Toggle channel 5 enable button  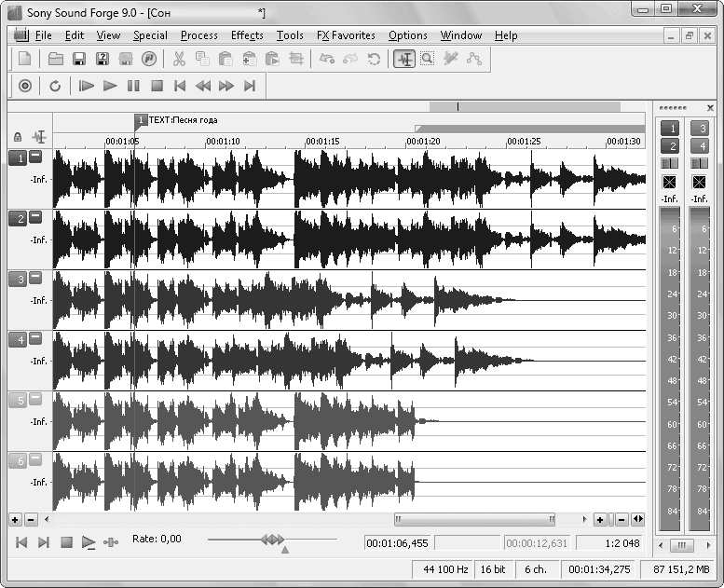tap(17, 401)
